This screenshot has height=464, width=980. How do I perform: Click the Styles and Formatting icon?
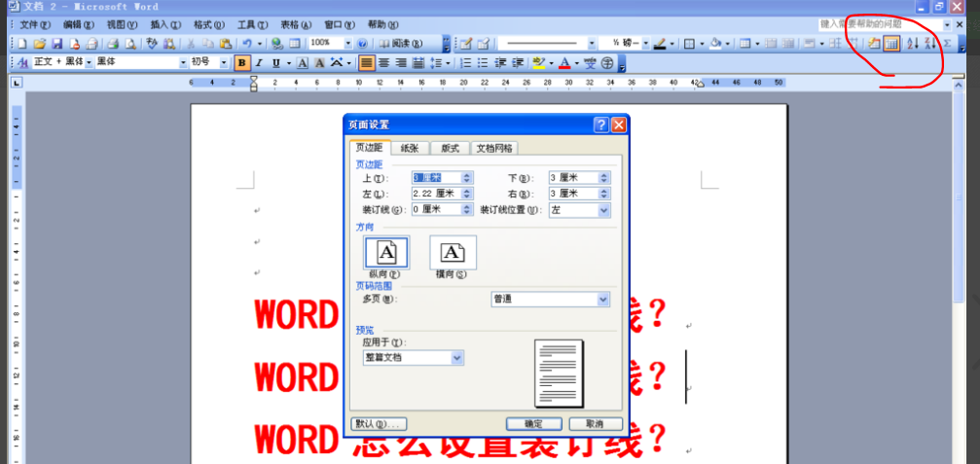[23, 62]
